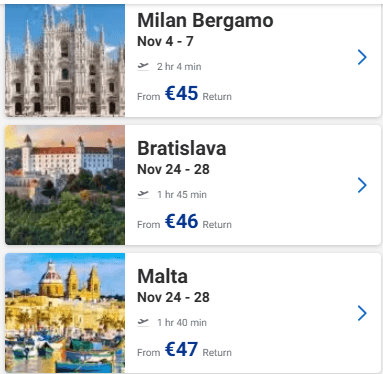The width and height of the screenshot is (383, 374).
Task: Open Milan Bergamo details via right chevron
Action: pyautogui.click(x=362, y=57)
